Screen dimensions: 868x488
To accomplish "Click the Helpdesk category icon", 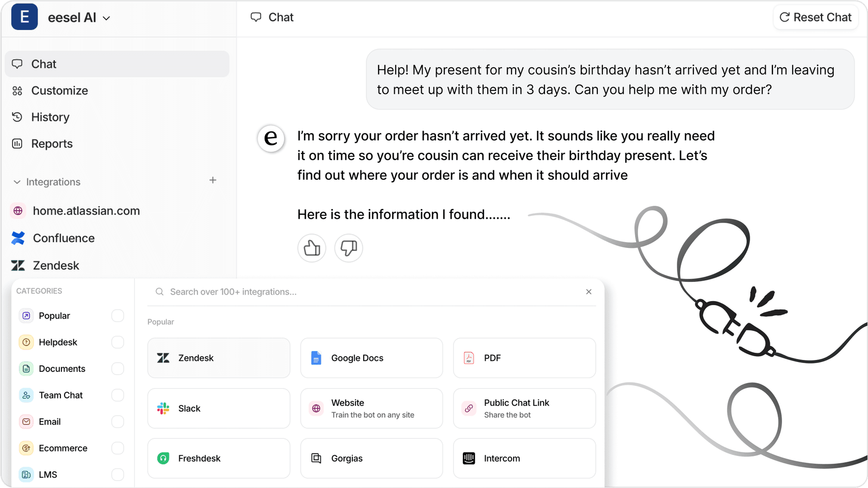I will pyautogui.click(x=26, y=342).
